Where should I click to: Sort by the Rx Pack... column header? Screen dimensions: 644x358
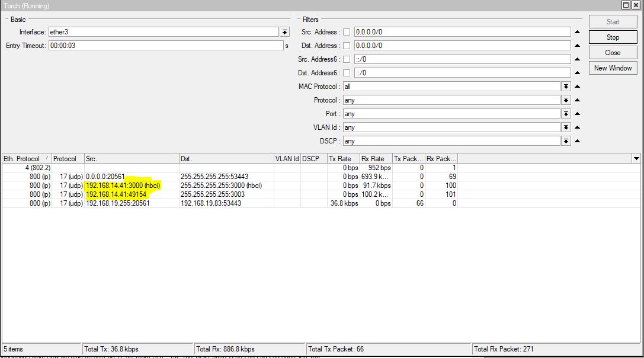pos(441,159)
